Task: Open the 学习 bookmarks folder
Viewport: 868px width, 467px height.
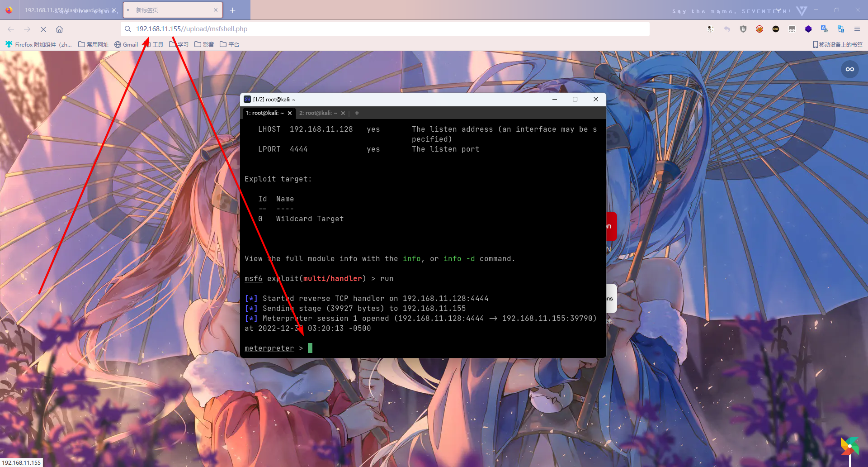Action: (x=179, y=44)
